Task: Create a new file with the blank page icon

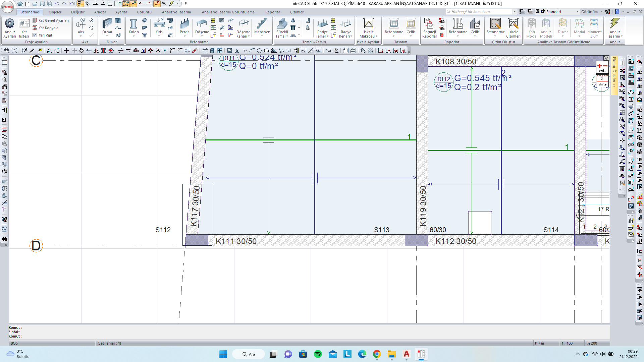Action: tap(28, 4)
